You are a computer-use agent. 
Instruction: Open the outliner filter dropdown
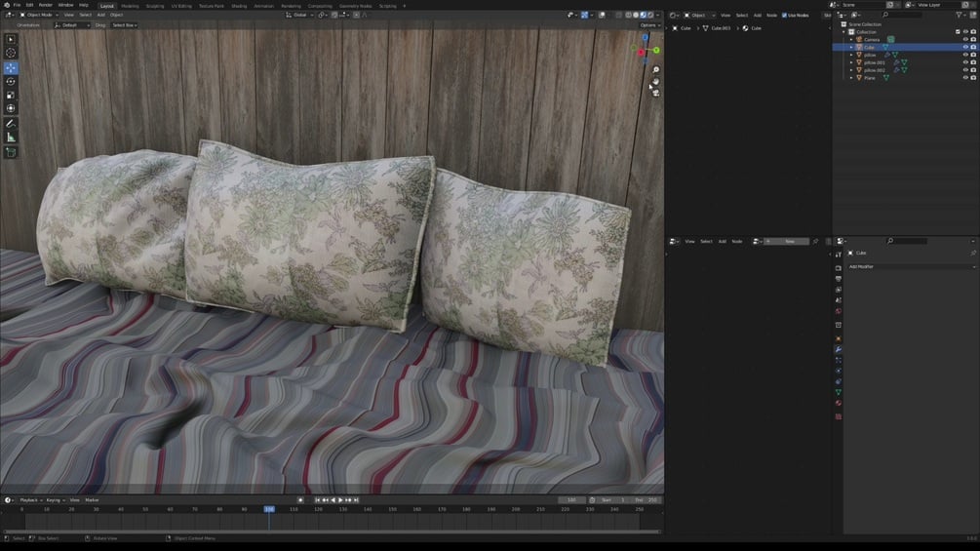960,15
